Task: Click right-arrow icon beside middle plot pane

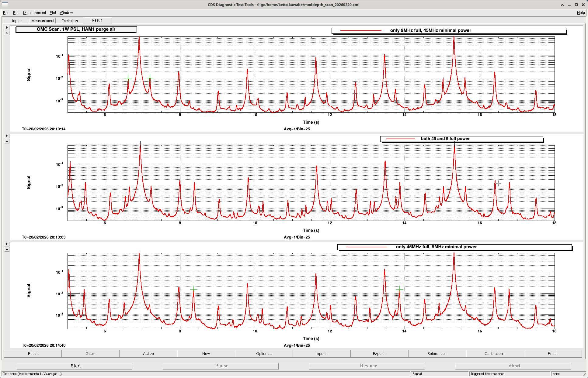Action: tap(7, 136)
